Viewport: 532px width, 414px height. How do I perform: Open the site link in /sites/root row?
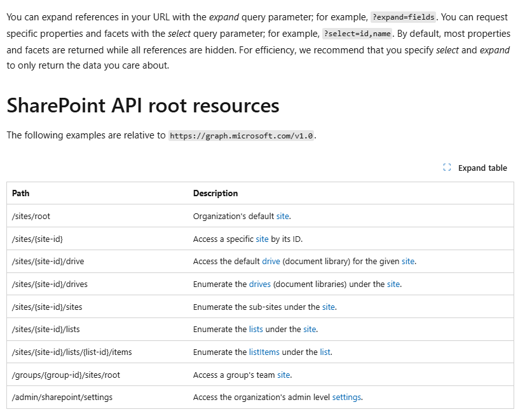point(283,216)
